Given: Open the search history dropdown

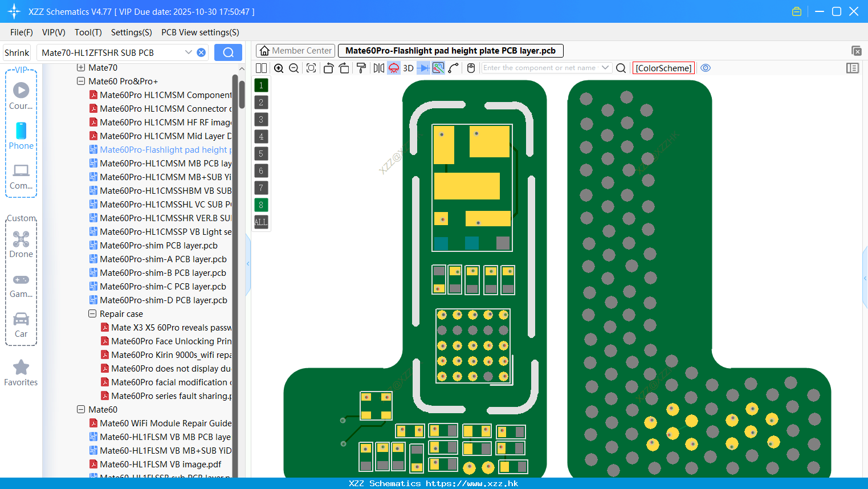Looking at the screenshot, I should pyautogui.click(x=189, y=52).
